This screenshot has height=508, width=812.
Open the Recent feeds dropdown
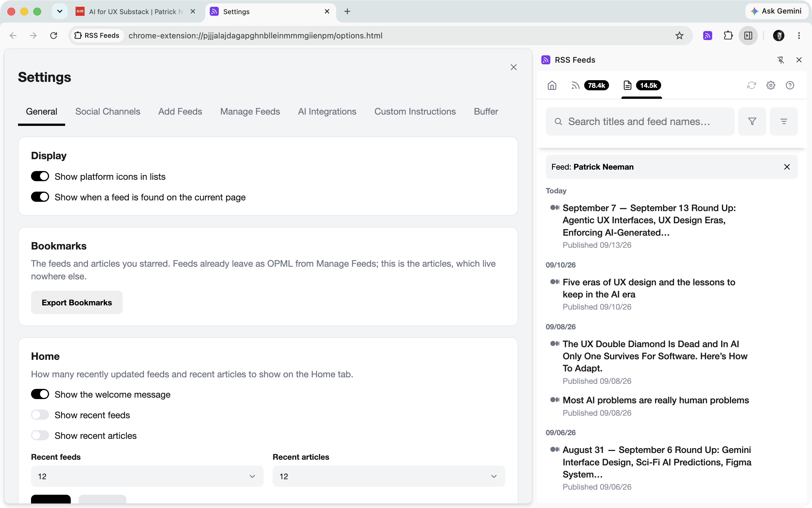pos(147,476)
